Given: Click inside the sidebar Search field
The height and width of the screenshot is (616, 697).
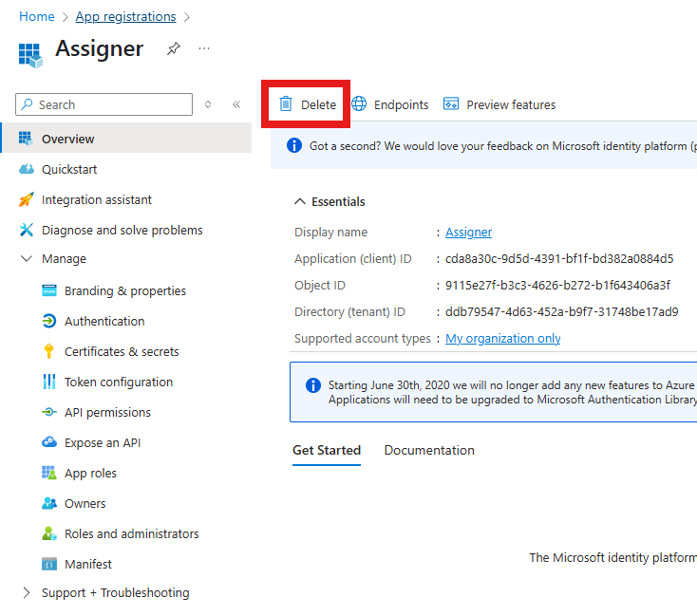Looking at the screenshot, I should point(104,104).
